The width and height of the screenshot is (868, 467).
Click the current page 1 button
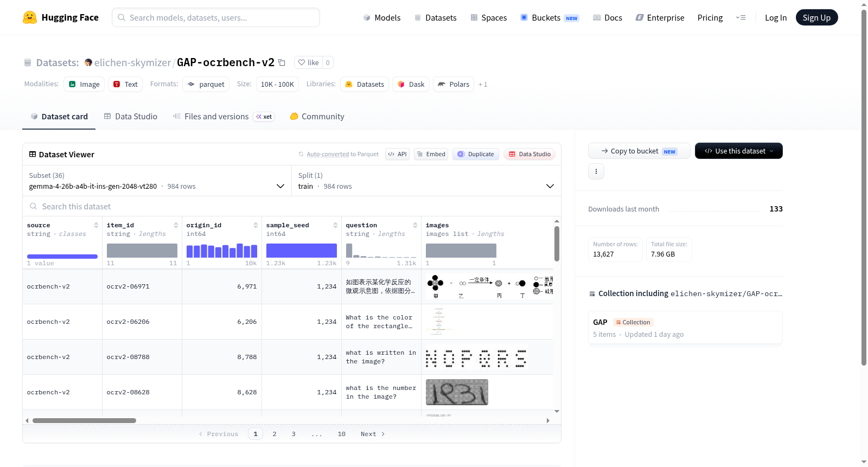256,434
